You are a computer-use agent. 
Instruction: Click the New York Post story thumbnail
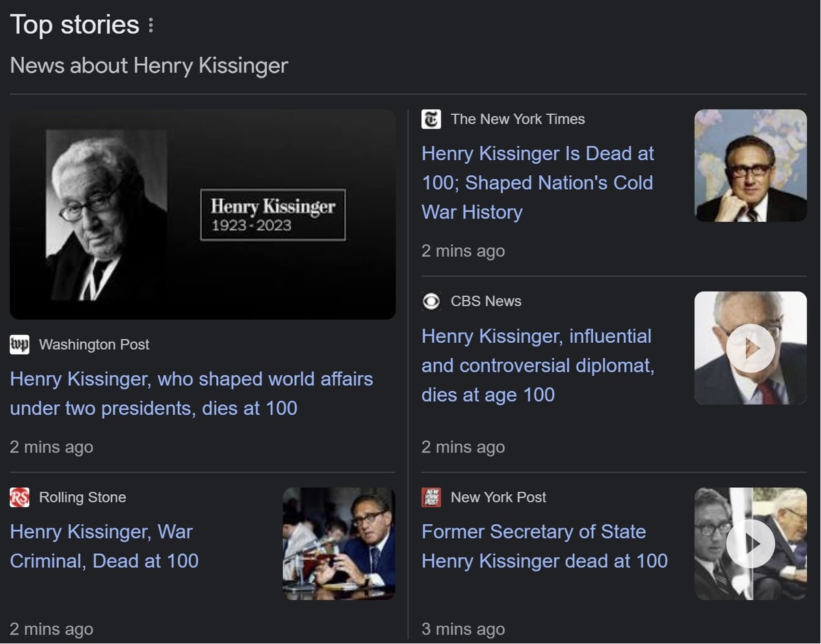pos(751,543)
